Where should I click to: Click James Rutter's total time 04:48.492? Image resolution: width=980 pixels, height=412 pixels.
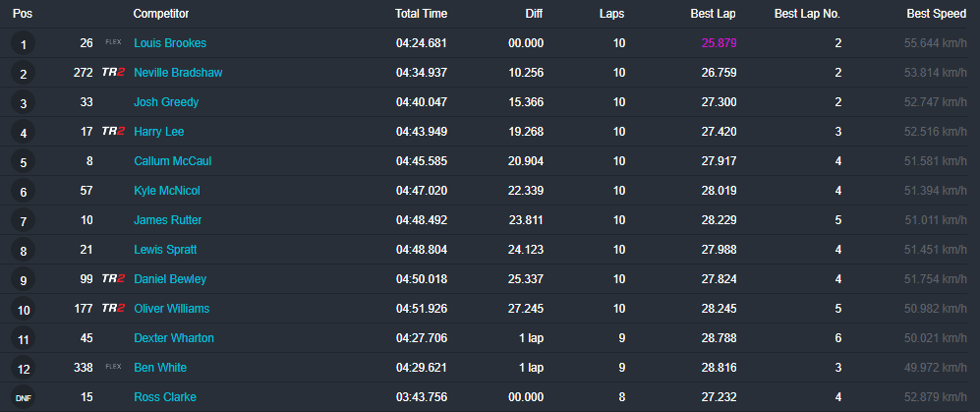[x=421, y=220]
